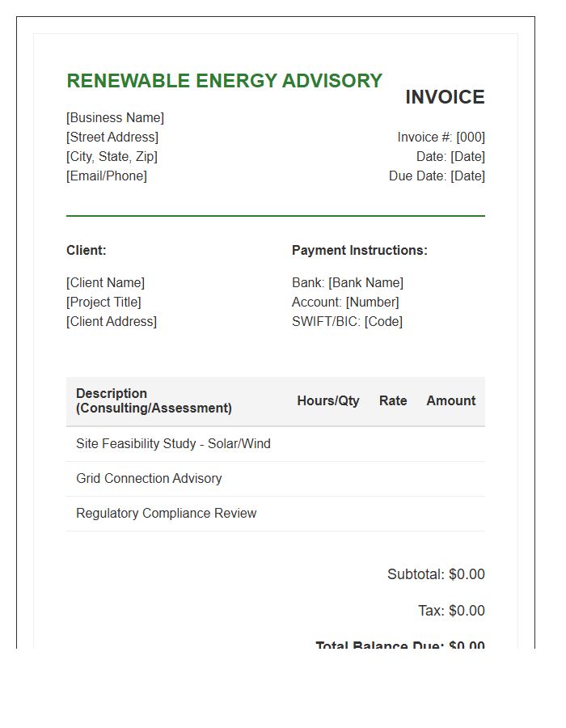This screenshot has height=728, width=566.
Task: Click the Client: label
Action: pyautogui.click(x=87, y=250)
